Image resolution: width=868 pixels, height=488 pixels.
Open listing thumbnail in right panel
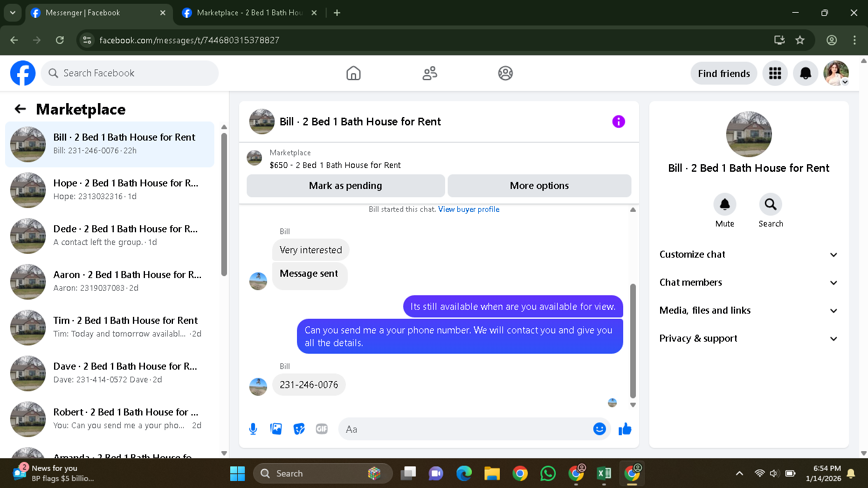[749, 134]
